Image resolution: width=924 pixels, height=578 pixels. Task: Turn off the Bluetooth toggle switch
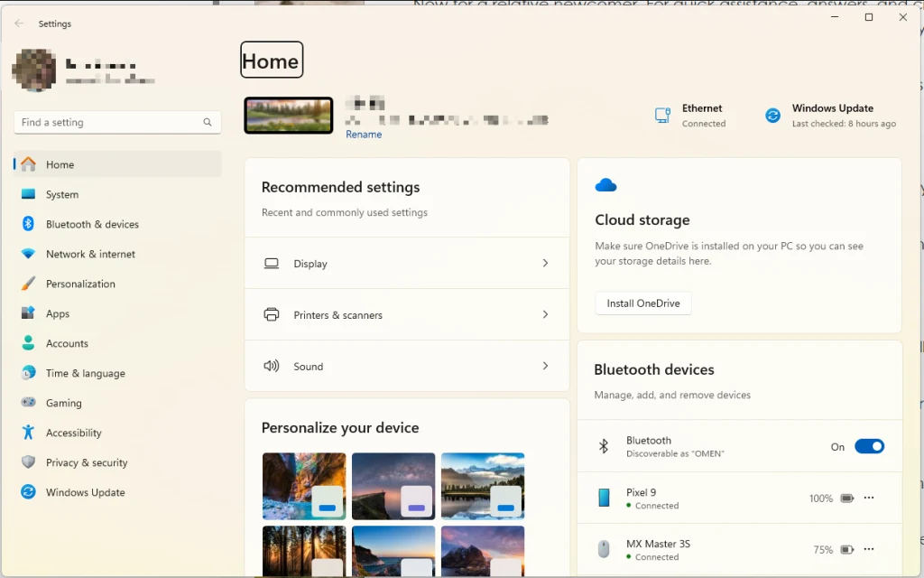tap(869, 446)
